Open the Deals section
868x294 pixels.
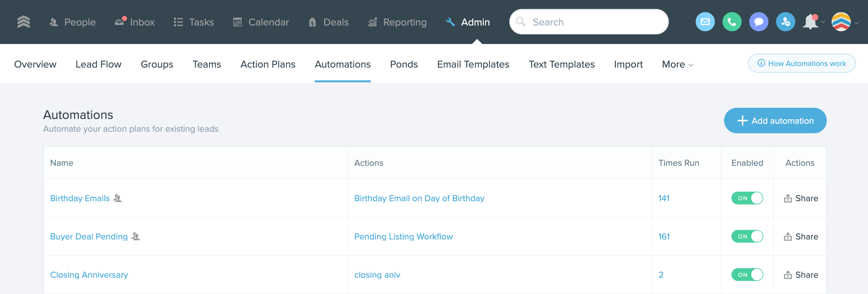pyautogui.click(x=329, y=22)
